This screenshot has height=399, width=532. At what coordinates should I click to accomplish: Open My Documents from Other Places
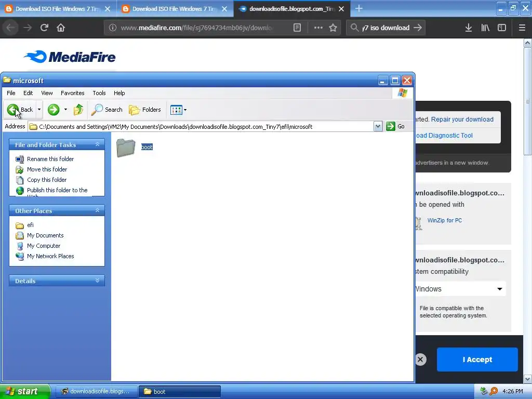[45, 235]
